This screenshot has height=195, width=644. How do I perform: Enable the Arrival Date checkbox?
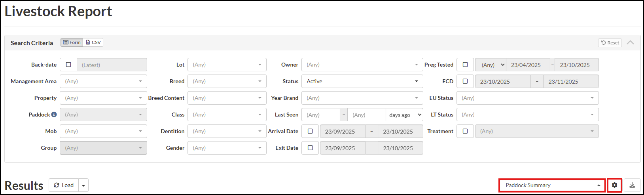pos(310,131)
